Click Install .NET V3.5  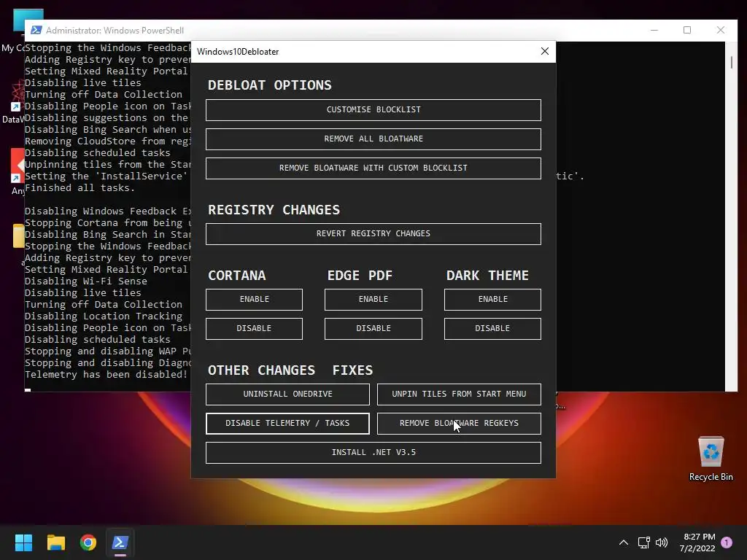373,452
